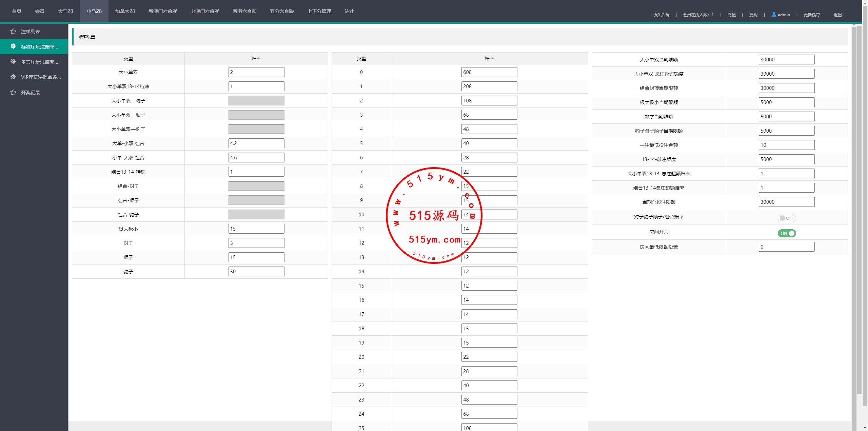The height and width of the screenshot is (431, 868).
Task: Toggle 对子豹子顺子/组合赔率 switch on
Action: [787, 218]
